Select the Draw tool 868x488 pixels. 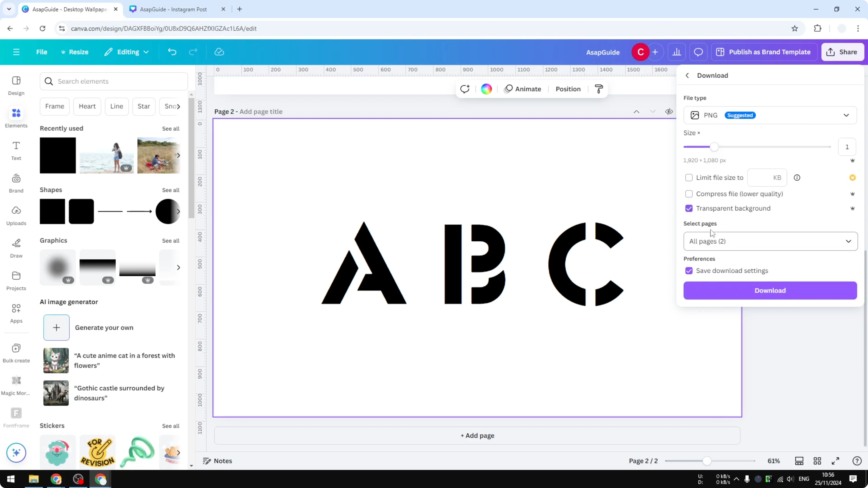(x=16, y=248)
